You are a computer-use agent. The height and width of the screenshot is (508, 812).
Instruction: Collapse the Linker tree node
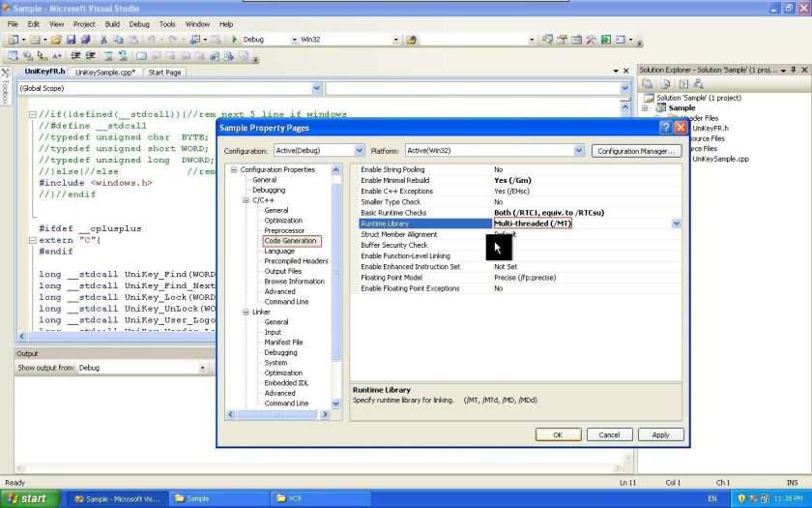(x=246, y=312)
